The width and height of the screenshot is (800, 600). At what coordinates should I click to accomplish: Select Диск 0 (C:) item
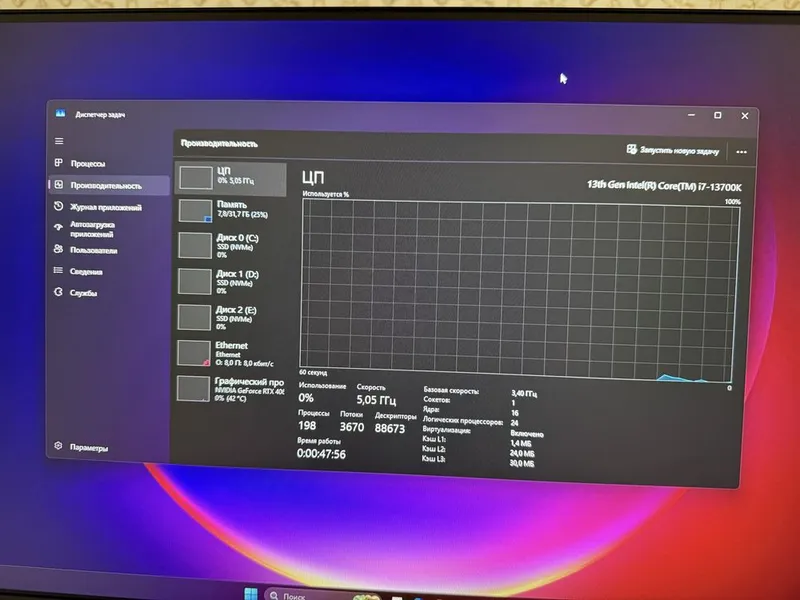[x=231, y=245]
